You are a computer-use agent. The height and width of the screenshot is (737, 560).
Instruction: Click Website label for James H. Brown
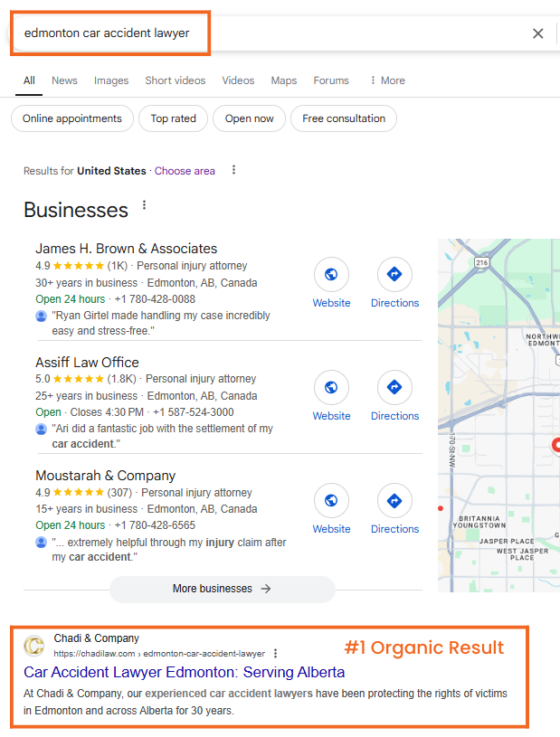click(331, 303)
